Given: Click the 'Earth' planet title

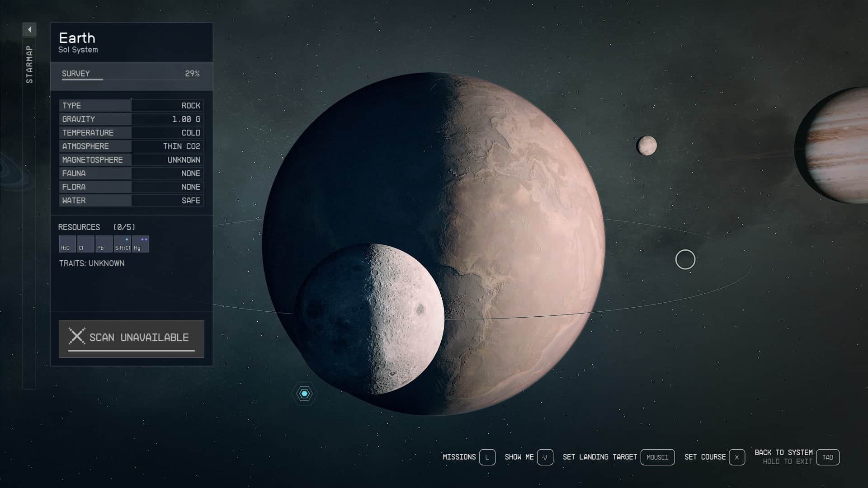Looking at the screenshot, I should pyautogui.click(x=77, y=38).
